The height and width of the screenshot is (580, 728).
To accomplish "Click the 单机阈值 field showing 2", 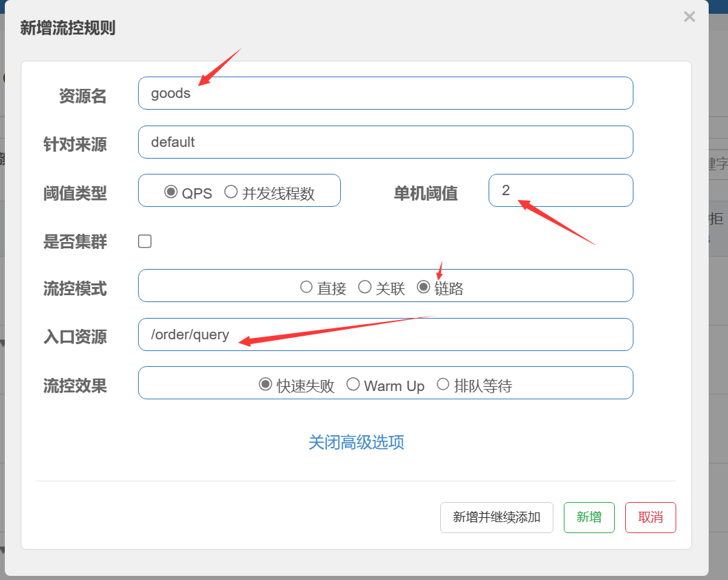I will pyautogui.click(x=561, y=190).
